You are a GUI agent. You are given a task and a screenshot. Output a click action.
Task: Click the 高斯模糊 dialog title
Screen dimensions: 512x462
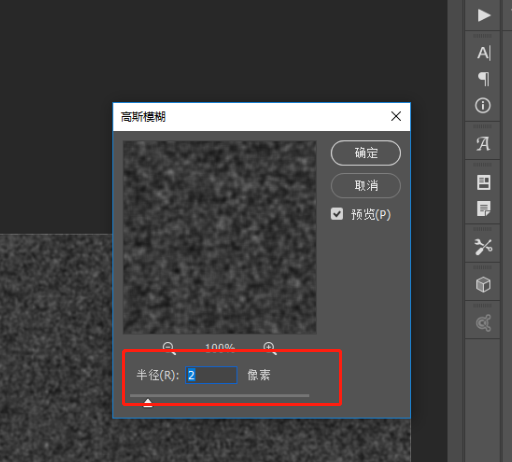point(143,117)
